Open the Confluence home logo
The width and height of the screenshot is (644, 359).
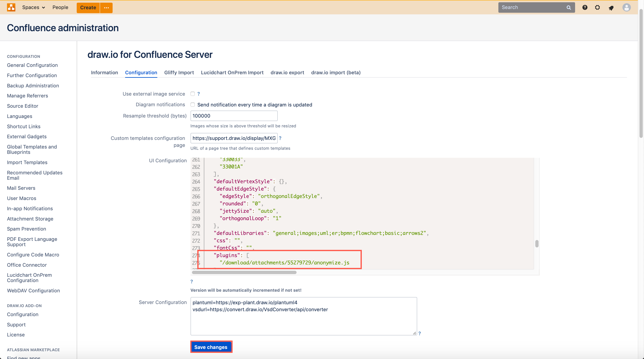11,7
